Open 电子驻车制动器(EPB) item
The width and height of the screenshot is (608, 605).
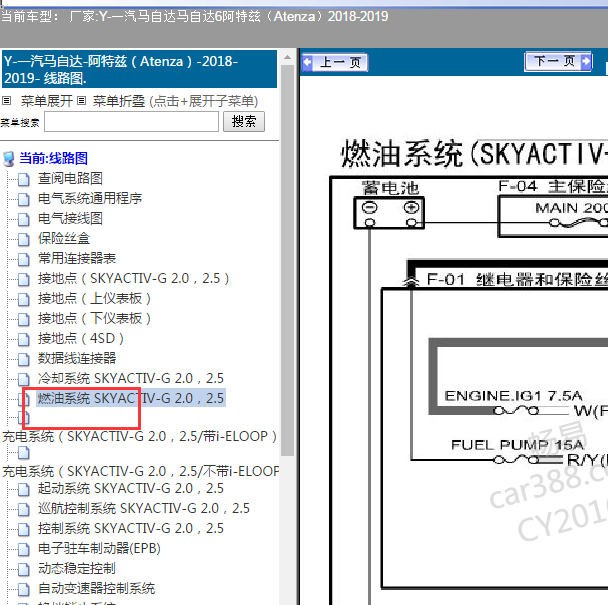pos(99,548)
